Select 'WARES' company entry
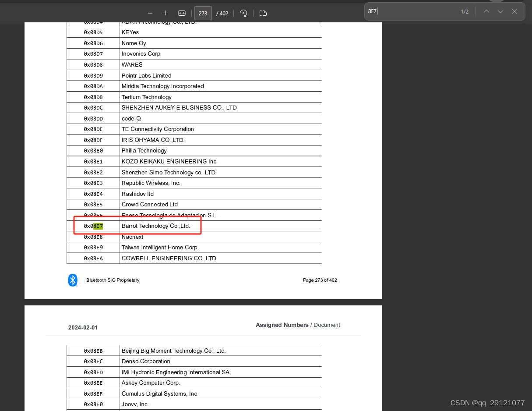The width and height of the screenshot is (532, 411). (132, 65)
